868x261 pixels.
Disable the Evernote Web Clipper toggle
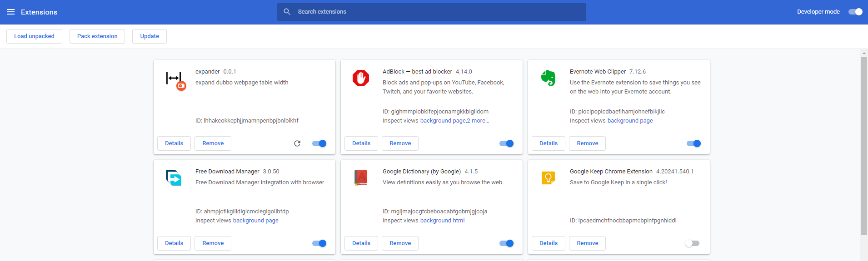[x=693, y=143]
